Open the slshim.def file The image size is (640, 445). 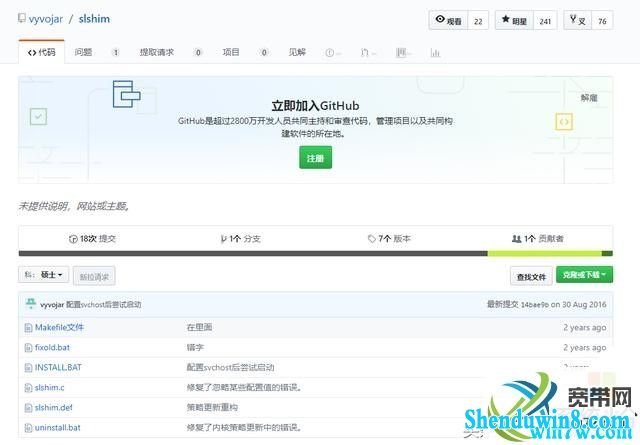[53, 407]
